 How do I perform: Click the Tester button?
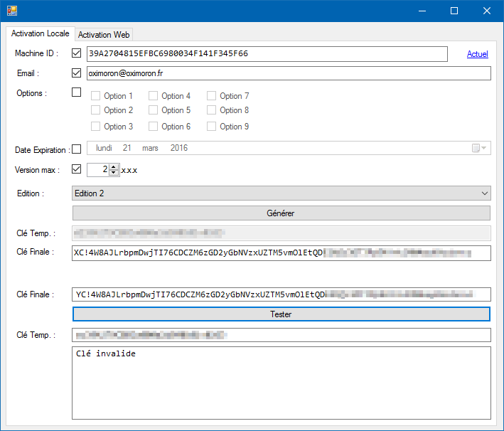point(282,314)
